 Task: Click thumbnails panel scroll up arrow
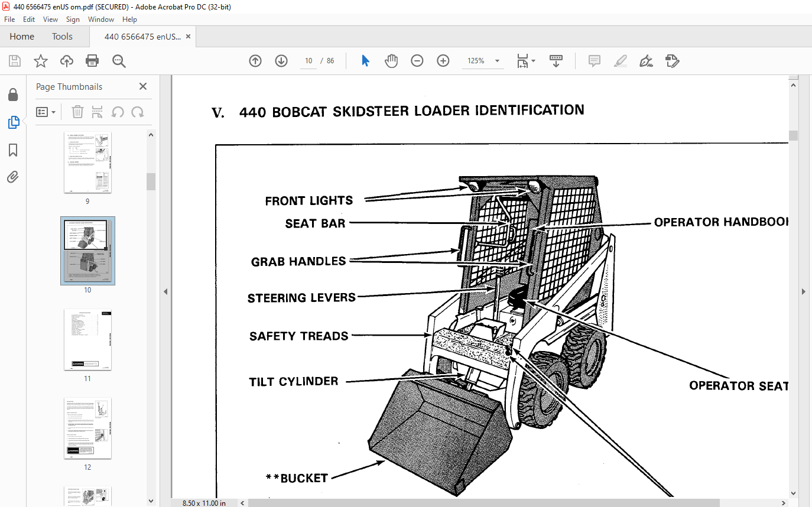click(151, 135)
